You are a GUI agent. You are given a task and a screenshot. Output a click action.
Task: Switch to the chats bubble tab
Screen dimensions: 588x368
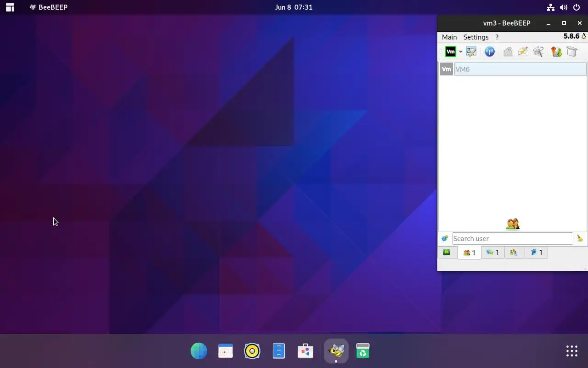coord(492,252)
